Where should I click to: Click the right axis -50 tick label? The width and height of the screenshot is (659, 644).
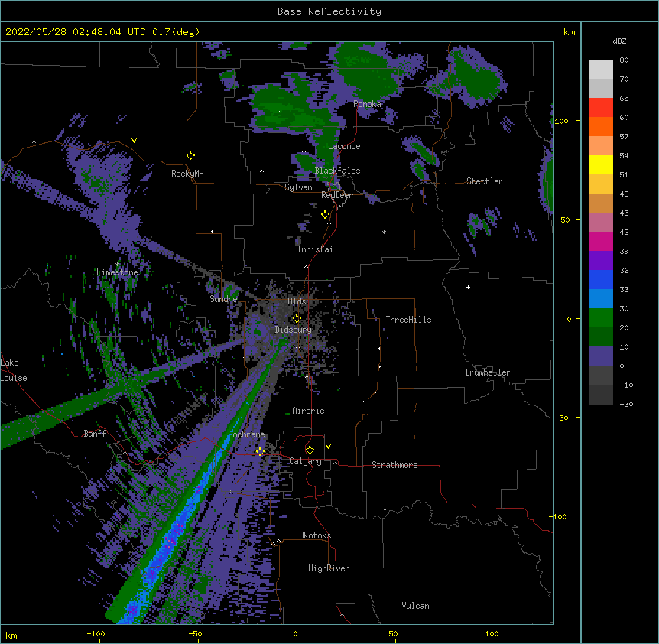[x=560, y=418]
